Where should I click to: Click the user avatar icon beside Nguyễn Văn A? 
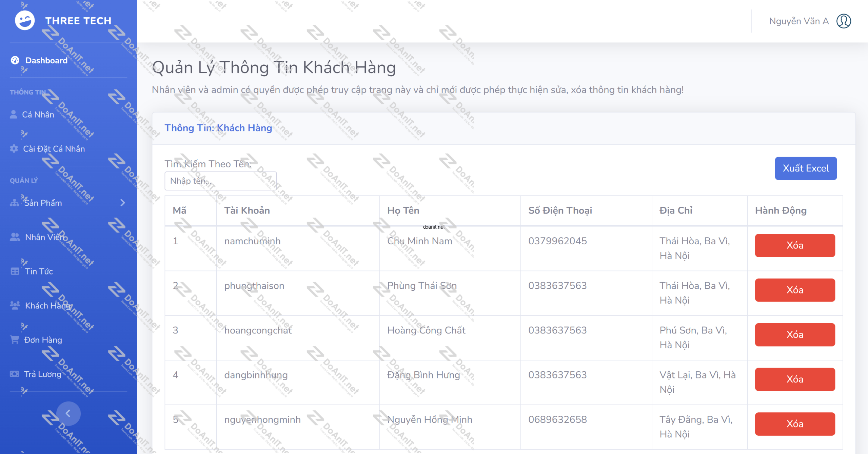point(844,21)
